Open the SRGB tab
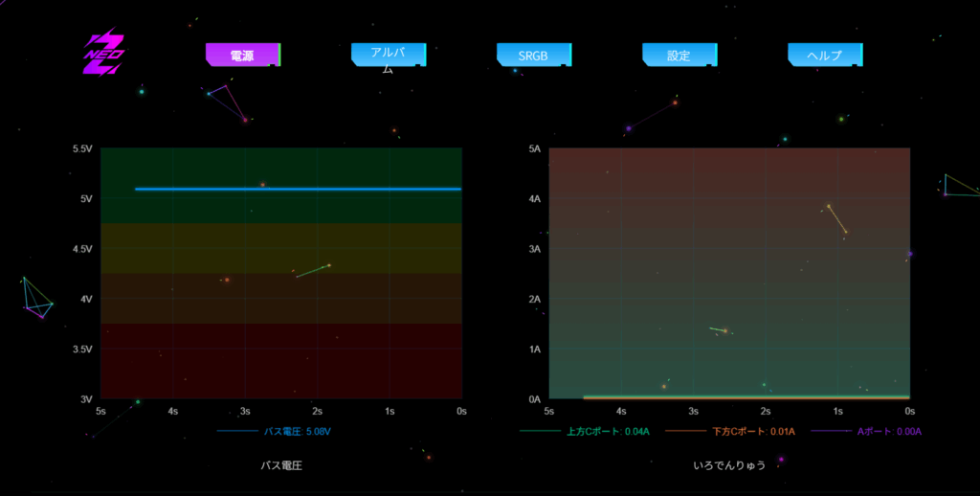Image resolution: width=980 pixels, height=496 pixels. pyautogui.click(x=534, y=55)
